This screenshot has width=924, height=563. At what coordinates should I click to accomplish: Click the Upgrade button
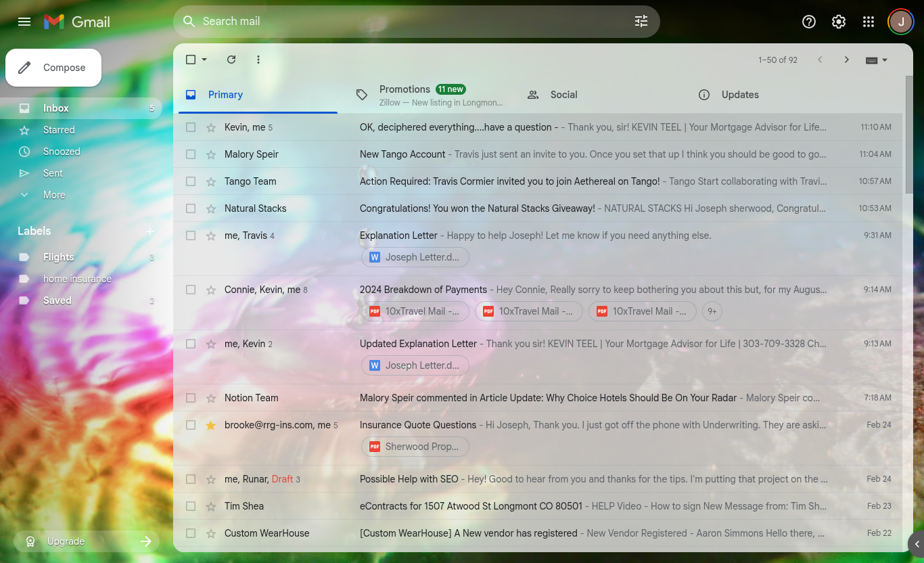click(x=87, y=541)
